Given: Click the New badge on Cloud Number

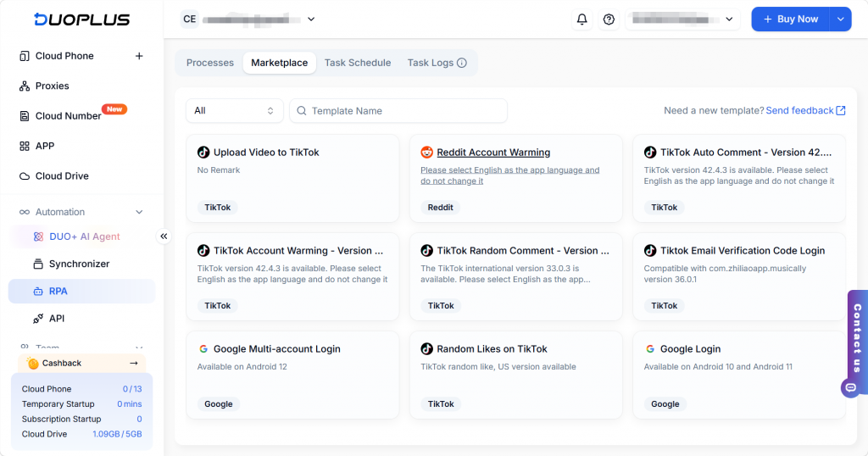Looking at the screenshot, I should [114, 109].
